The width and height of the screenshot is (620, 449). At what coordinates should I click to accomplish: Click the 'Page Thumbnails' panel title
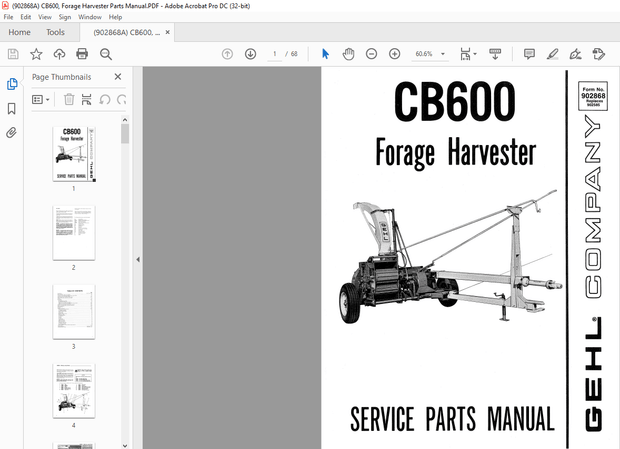pyautogui.click(x=61, y=77)
